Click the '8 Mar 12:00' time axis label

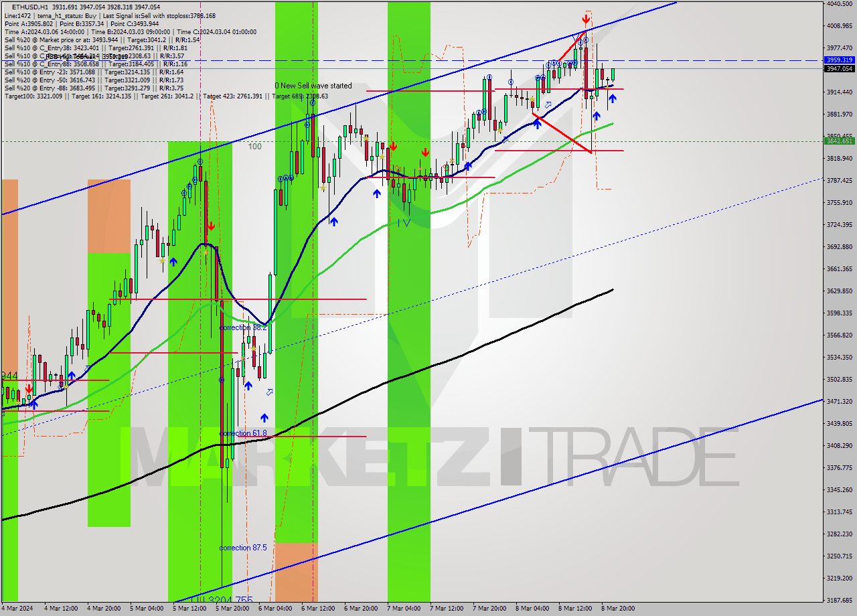(575, 609)
